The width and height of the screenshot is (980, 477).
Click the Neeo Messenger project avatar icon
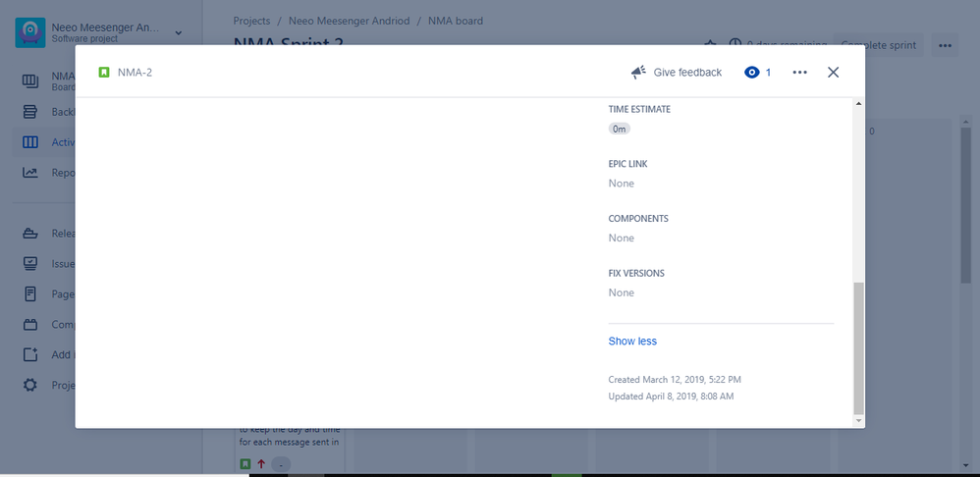[x=30, y=32]
